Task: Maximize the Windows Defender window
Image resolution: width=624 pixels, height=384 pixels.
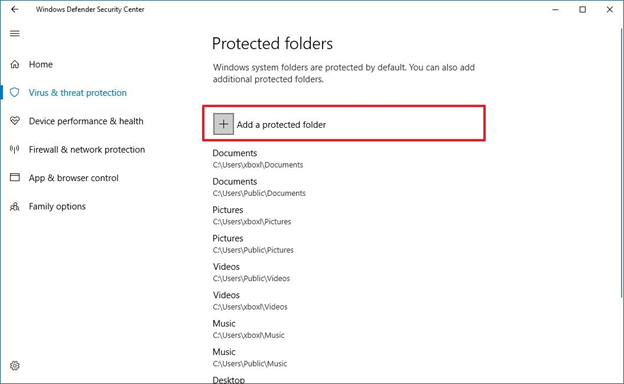Action: (583, 9)
